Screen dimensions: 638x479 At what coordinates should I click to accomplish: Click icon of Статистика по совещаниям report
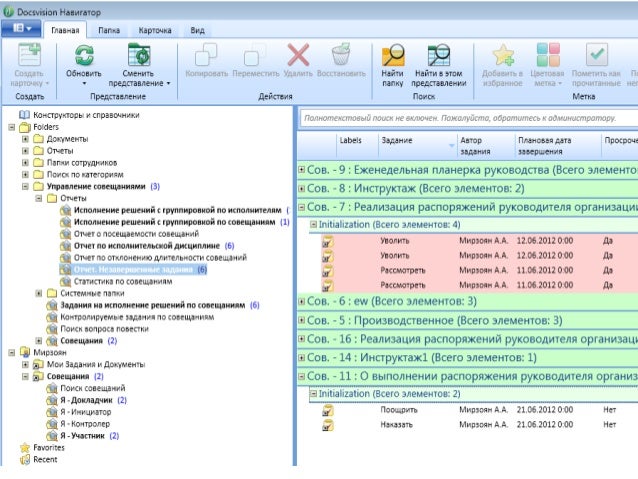coord(65,282)
